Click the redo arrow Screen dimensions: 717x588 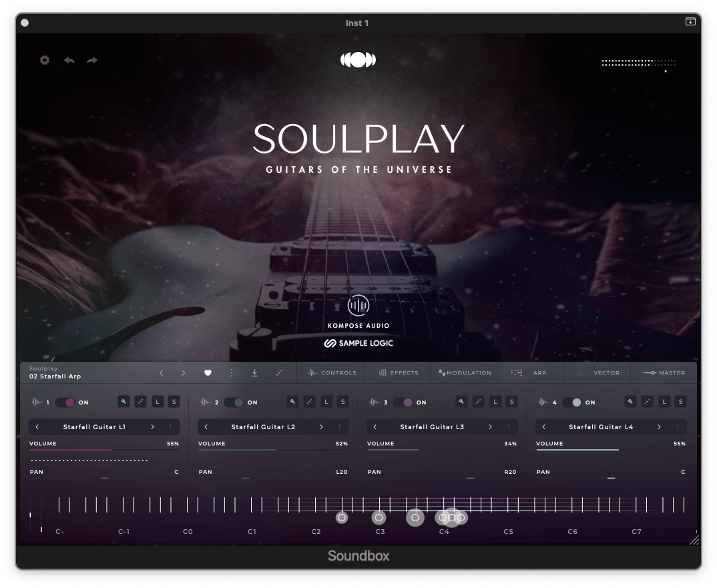(92, 60)
